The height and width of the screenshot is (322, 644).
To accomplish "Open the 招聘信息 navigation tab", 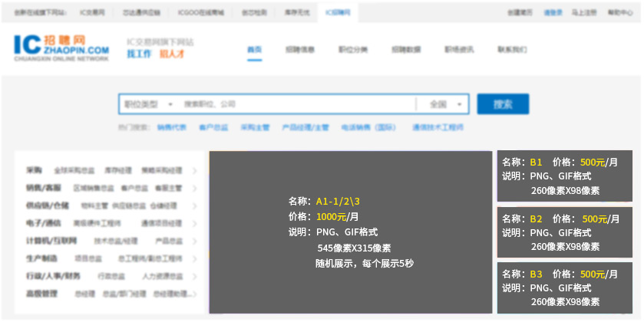I will point(300,50).
